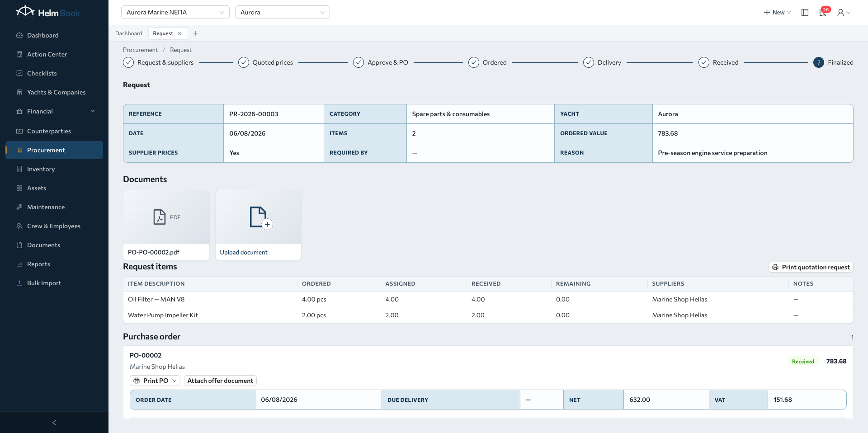
Task: Open Procurement in the sidebar menu
Action: 54,150
